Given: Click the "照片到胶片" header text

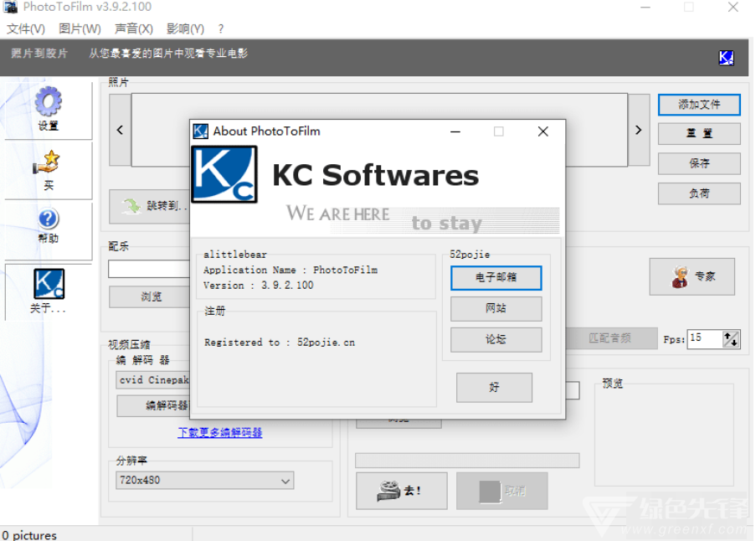Looking at the screenshot, I should [x=39, y=53].
